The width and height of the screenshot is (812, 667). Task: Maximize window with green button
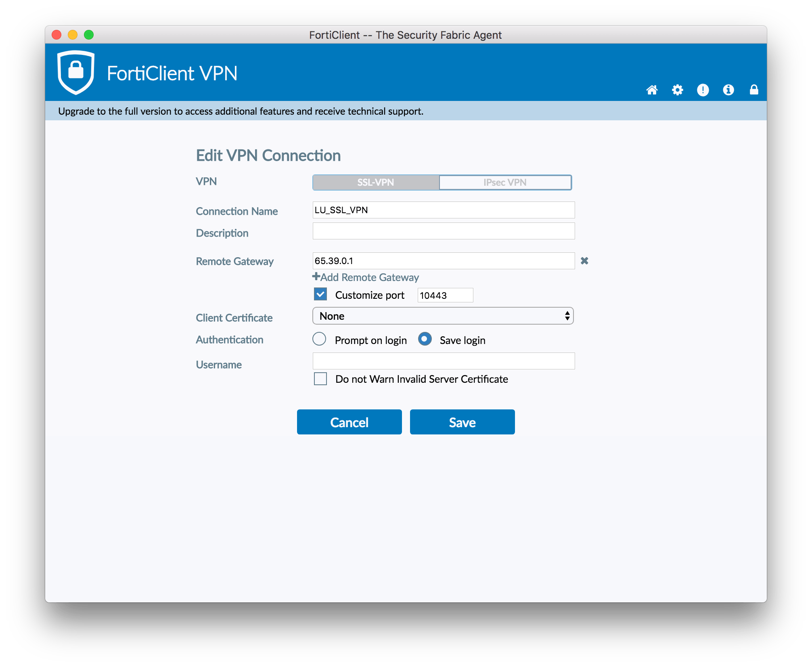(89, 35)
